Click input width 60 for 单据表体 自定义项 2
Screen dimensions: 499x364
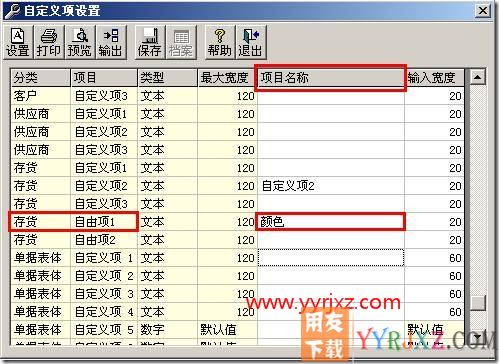coord(434,276)
